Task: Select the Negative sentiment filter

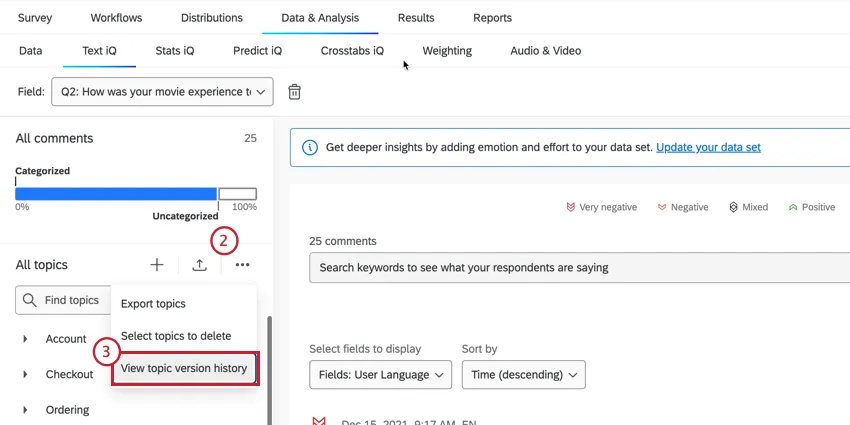Action: 683,207
